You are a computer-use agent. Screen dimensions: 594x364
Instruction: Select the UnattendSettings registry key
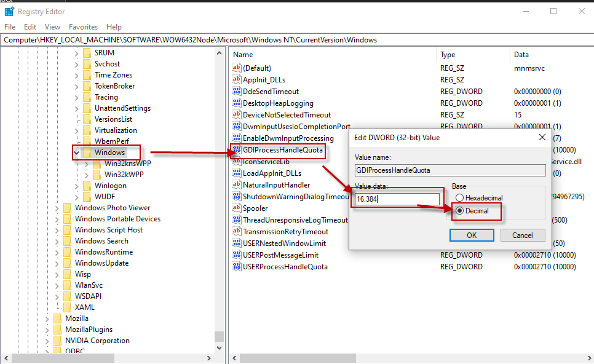click(x=122, y=108)
